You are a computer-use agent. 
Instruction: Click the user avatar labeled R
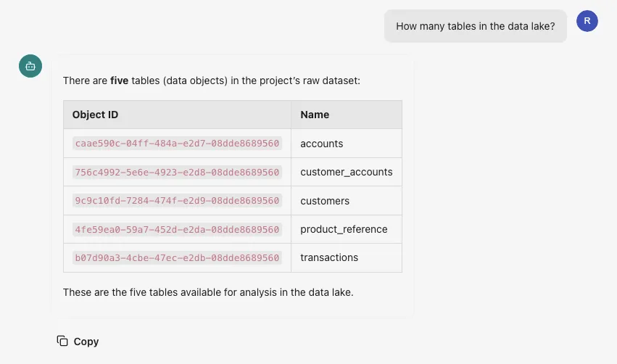(587, 21)
